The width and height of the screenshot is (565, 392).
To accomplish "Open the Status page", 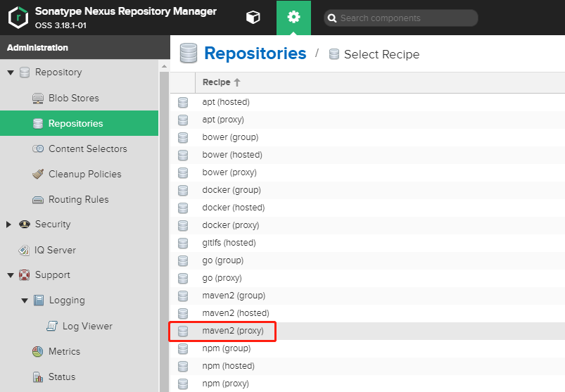I will [x=62, y=377].
